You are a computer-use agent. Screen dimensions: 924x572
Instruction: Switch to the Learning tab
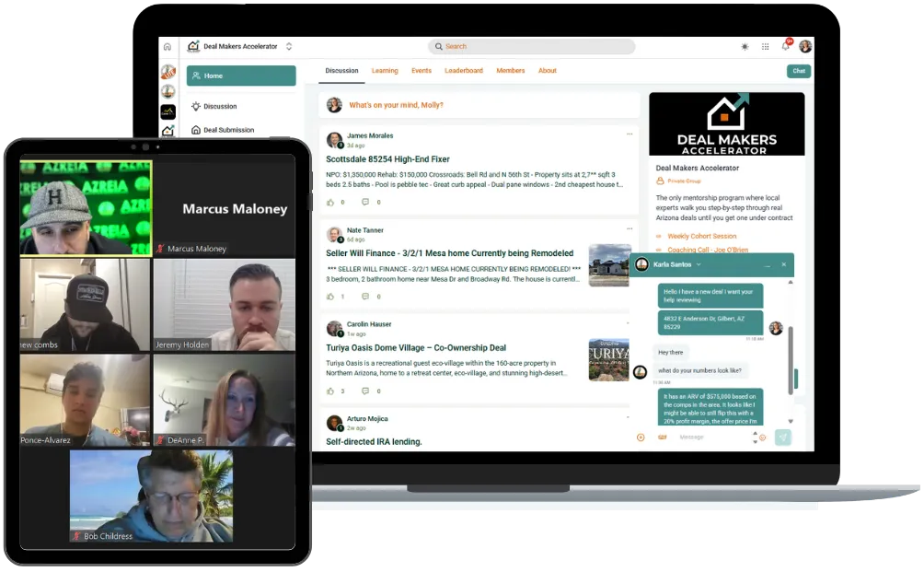[385, 71]
